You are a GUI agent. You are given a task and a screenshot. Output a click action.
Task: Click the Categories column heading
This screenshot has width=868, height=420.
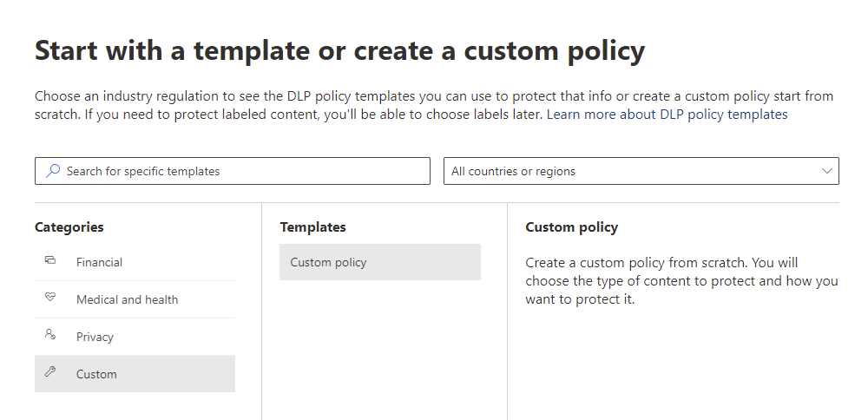pos(69,227)
